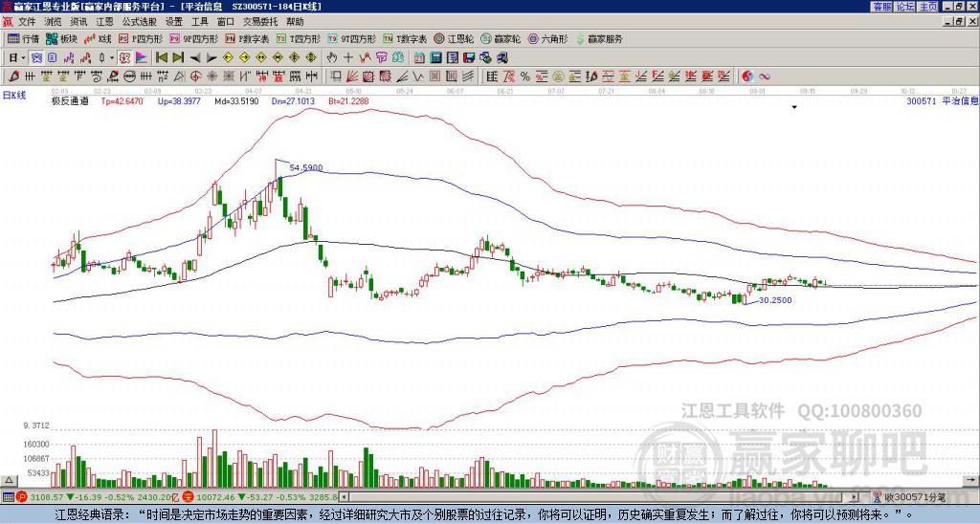The height and width of the screenshot is (524, 980).
Task: Enable the crosshair cursor tool
Action: [348, 58]
